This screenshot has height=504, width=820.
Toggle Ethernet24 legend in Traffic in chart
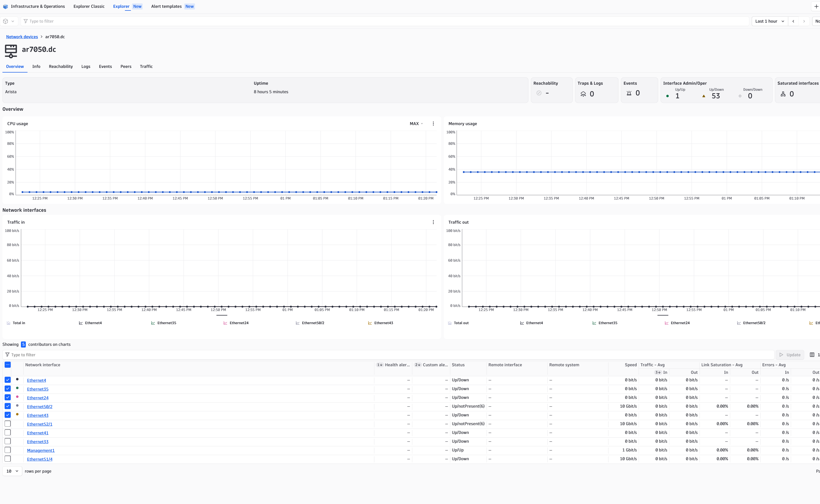click(236, 323)
